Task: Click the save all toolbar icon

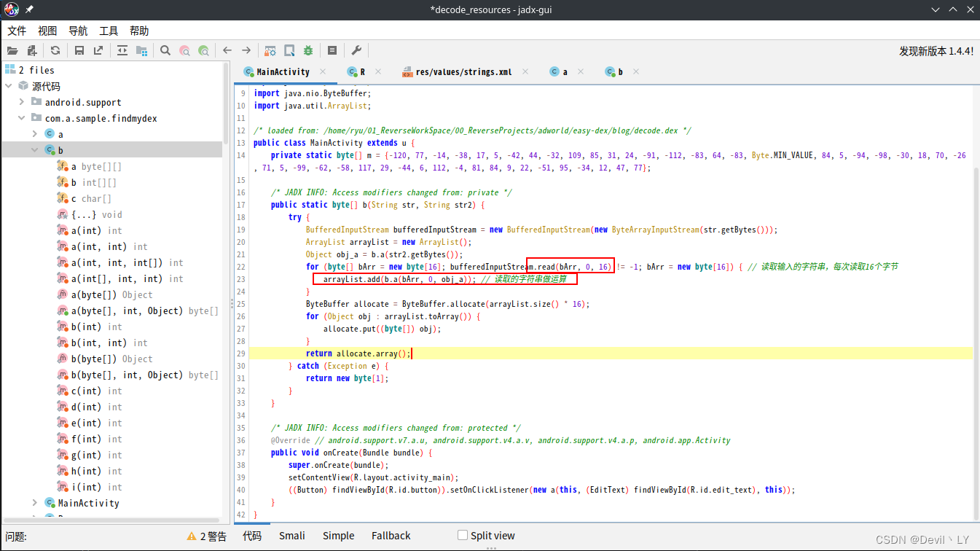Action: click(x=79, y=50)
